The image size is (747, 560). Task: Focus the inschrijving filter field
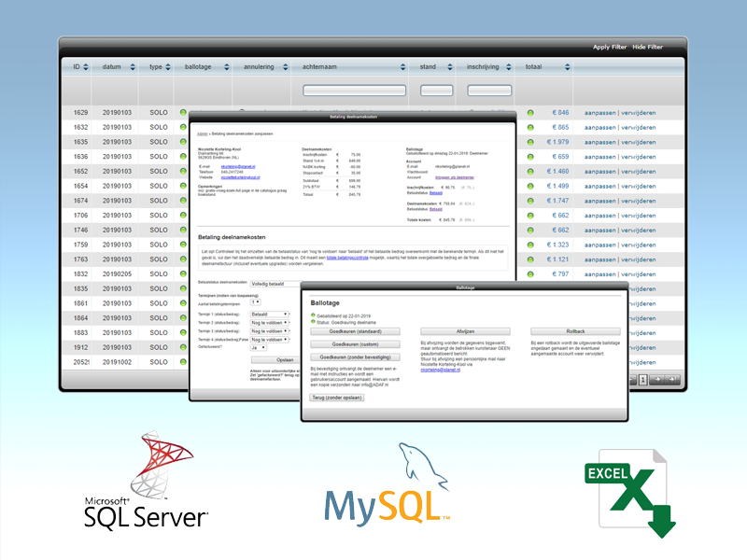489,90
